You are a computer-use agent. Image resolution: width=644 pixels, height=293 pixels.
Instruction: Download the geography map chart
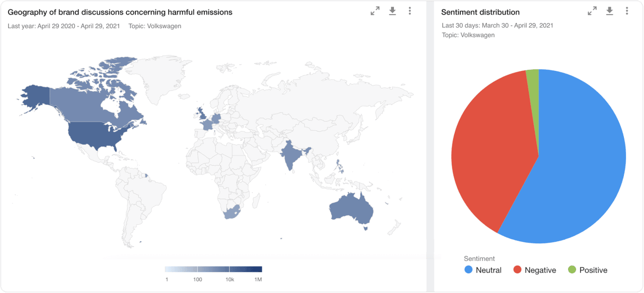coord(392,11)
